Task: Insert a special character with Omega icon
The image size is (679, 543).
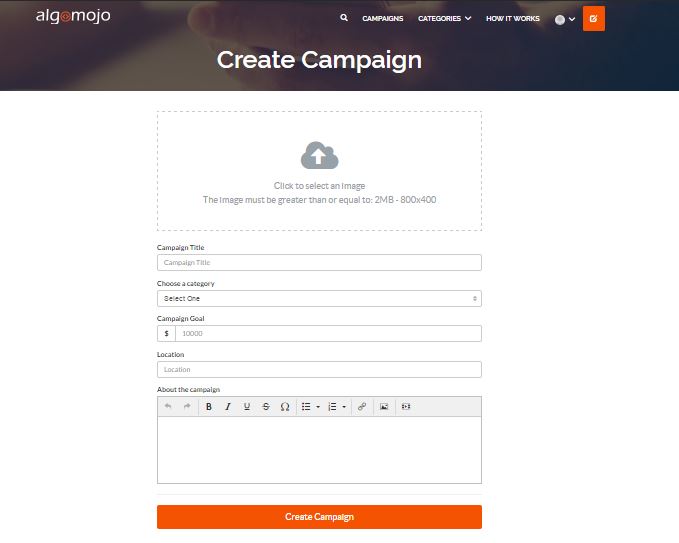Action: click(x=285, y=407)
